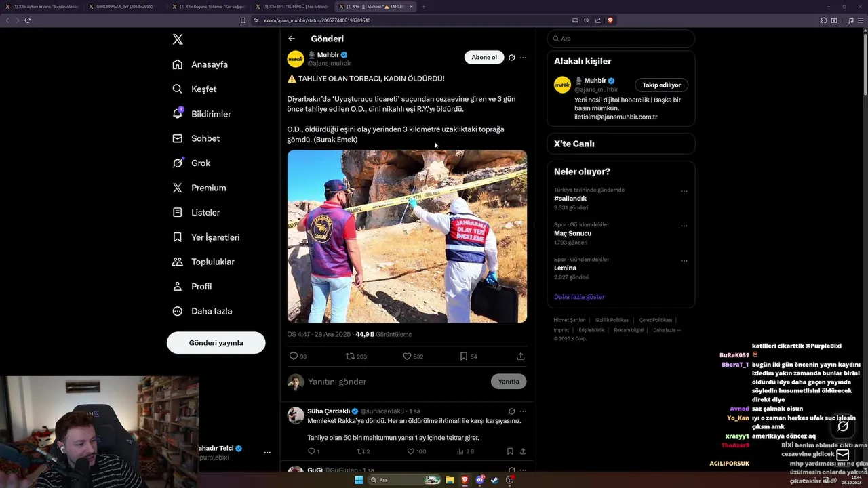Open the crime scene photo
Screen dimensions: 868x488
click(407, 236)
